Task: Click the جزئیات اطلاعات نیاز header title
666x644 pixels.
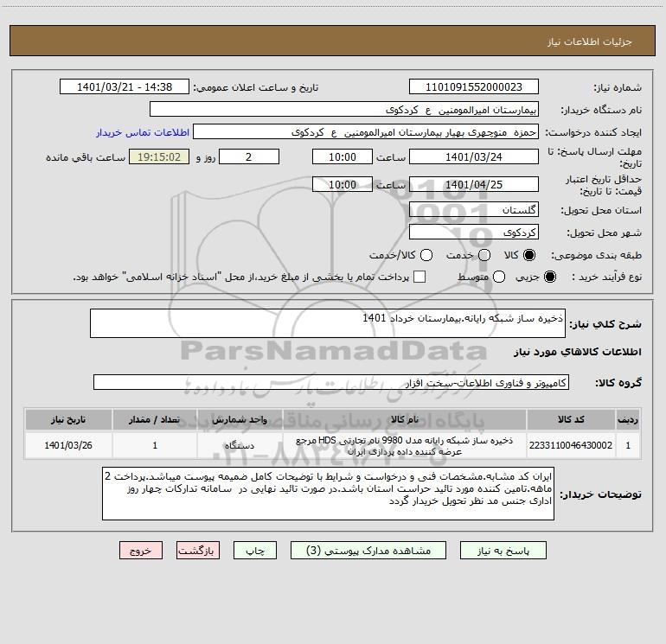Action: [x=590, y=41]
